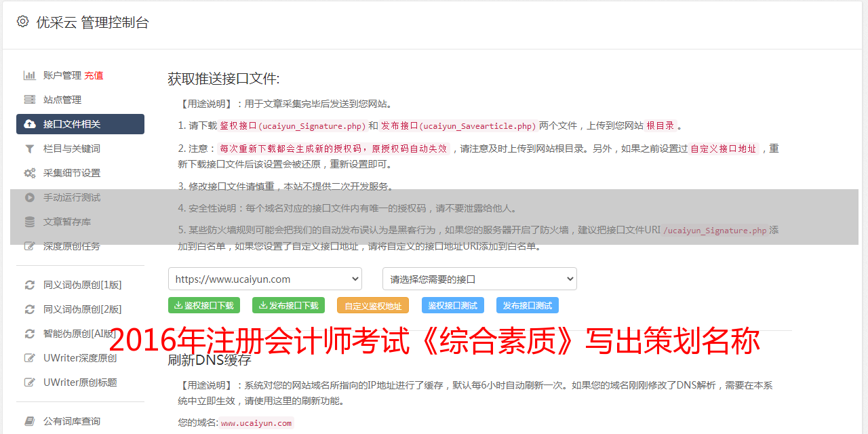Click the green 鉴权接口下载 button

[x=204, y=305]
